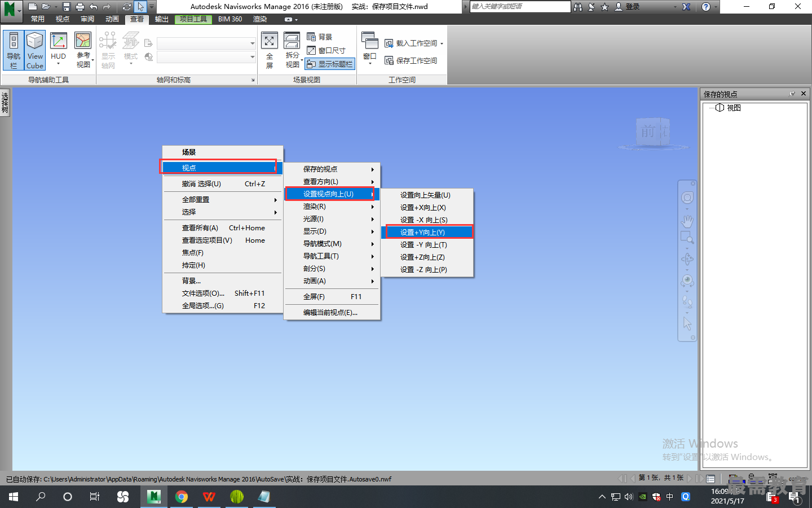Expand 保存的视点 submenu entry
The image size is (812, 508).
click(332, 169)
